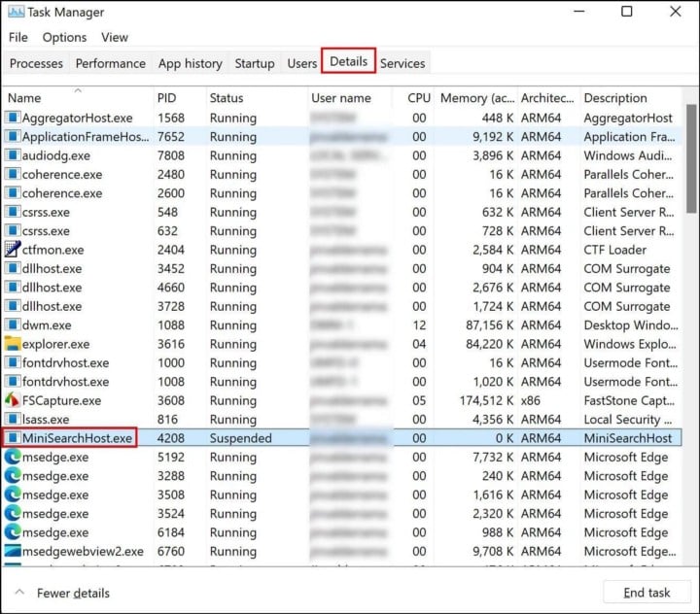The width and height of the screenshot is (700, 614).
Task: Click the icon for dllhost.exe PID 4660
Action: pos(13,287)
